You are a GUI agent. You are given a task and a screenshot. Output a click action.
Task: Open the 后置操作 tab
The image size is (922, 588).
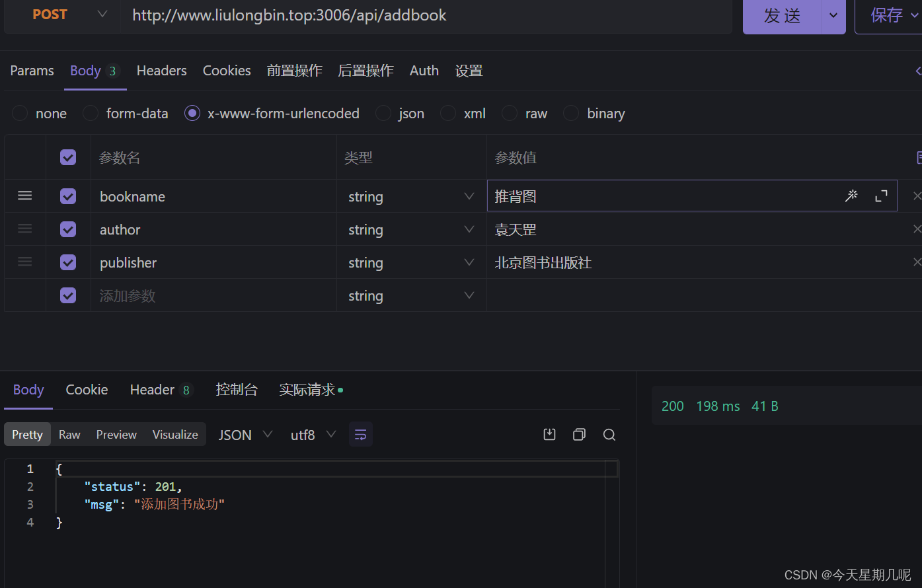pyautogui.click(x=366, y=71)
